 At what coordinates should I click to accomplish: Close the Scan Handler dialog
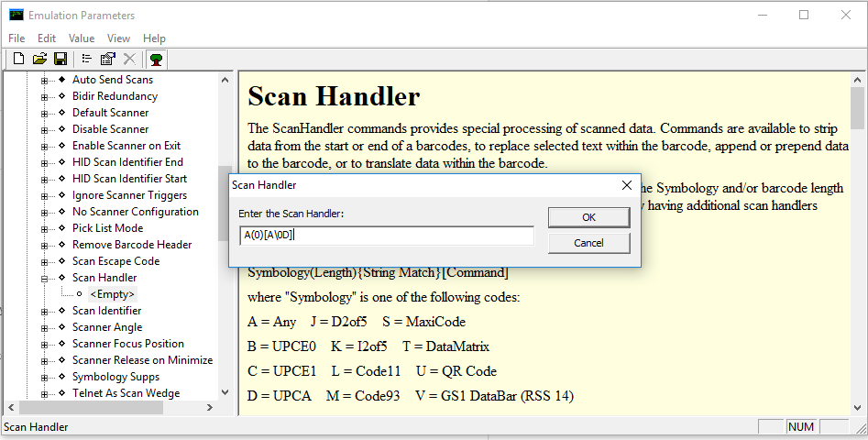[627, 184]
